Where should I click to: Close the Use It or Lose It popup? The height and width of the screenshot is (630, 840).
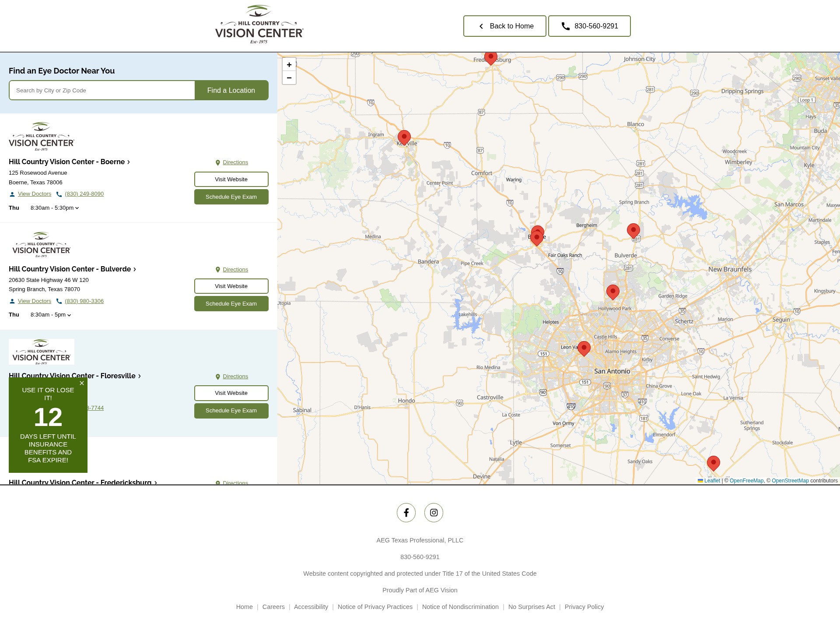tap(82, 383)
